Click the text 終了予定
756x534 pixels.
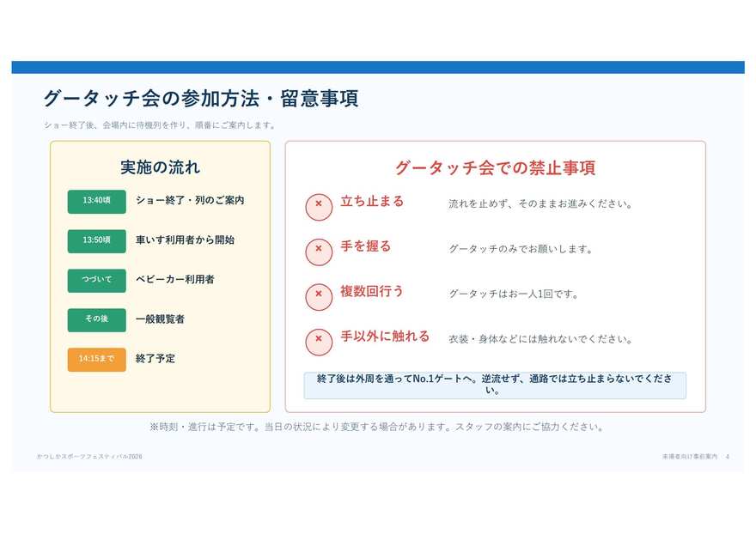(155, 358)
